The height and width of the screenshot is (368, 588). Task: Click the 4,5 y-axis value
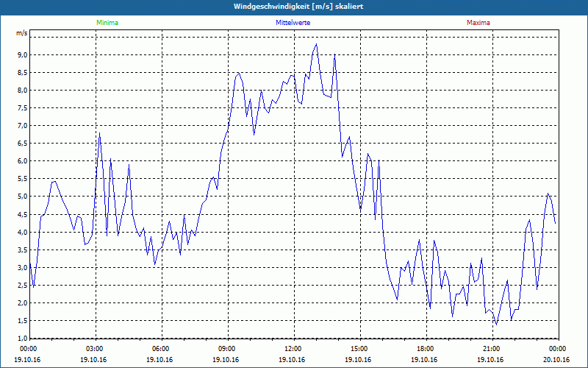click(23, 214)
